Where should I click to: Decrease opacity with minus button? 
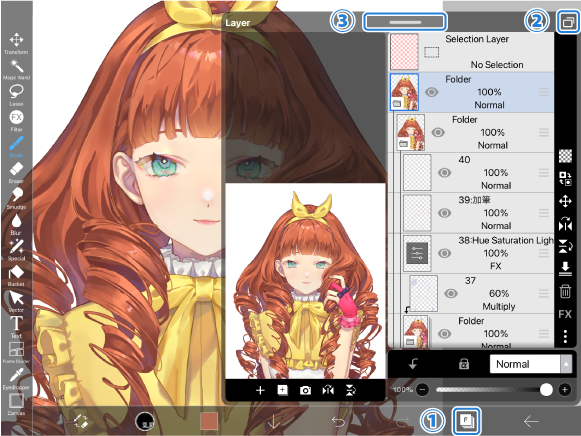point(422,390)
